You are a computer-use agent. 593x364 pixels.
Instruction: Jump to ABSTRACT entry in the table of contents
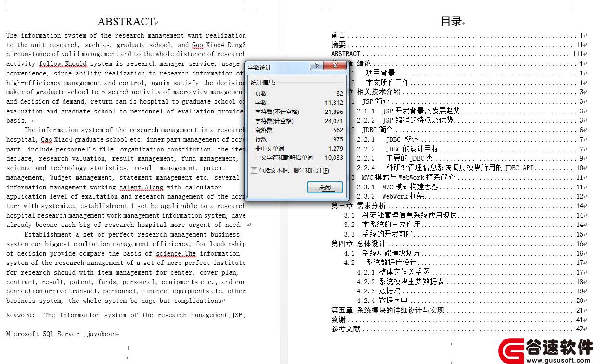coord(457,54)
